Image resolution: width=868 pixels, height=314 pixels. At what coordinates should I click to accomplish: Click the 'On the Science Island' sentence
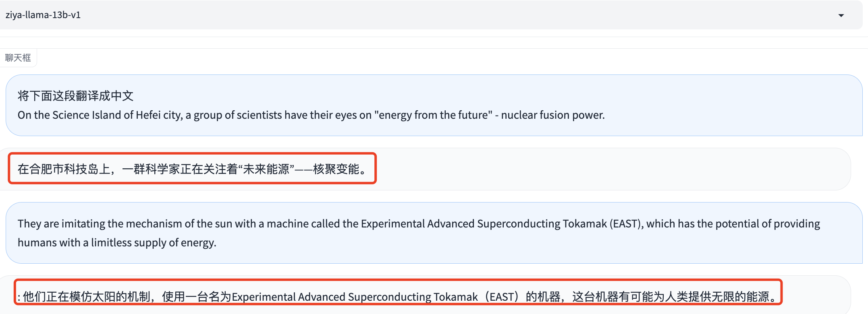click(311, 115)
